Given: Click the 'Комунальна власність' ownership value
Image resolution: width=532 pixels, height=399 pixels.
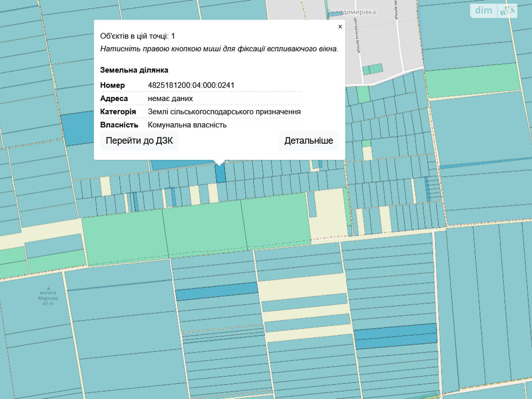Looking at the screenshot, I should click(x=187, y=125).
